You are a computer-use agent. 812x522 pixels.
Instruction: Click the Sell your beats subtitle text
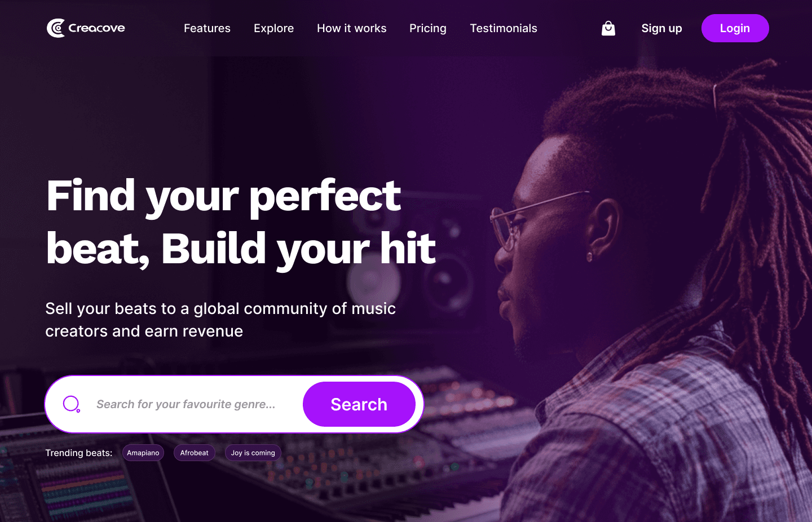[220, 320]
